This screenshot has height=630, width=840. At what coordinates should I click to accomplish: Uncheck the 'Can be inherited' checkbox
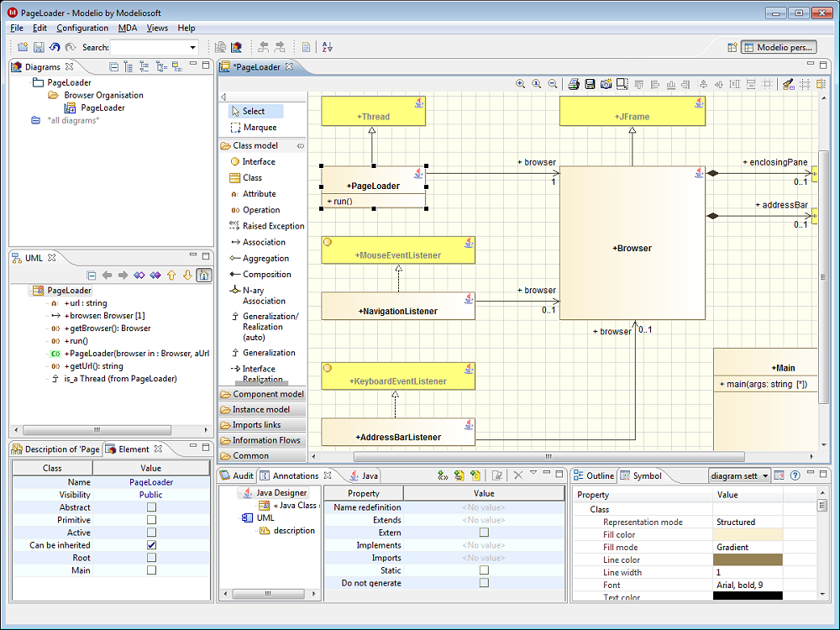(152, 545)
